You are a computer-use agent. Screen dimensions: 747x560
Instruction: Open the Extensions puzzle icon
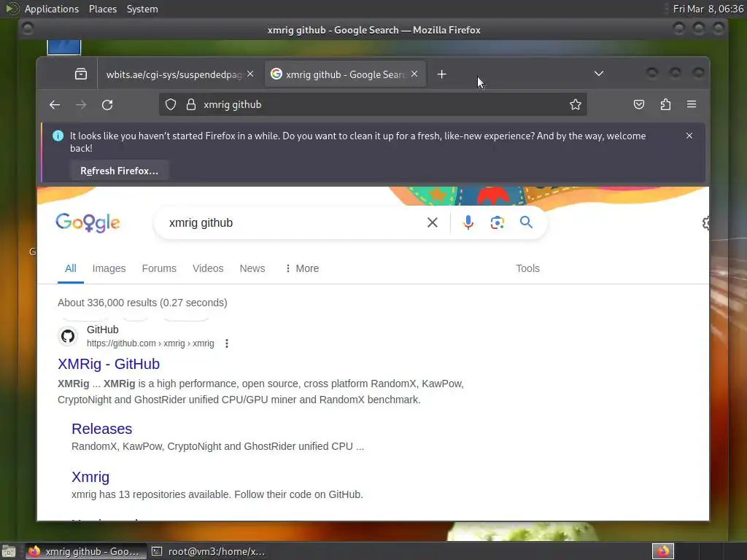[665, 105]
